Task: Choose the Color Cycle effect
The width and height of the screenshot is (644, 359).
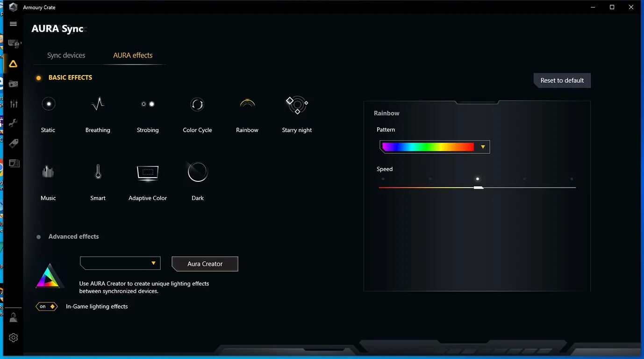Action: pyautogui.click(x=197, y=104)
